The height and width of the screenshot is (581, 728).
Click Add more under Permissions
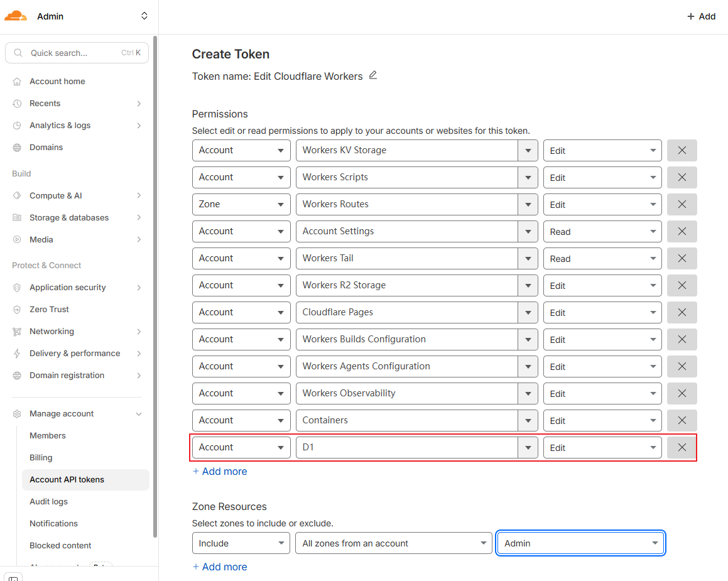220,472
